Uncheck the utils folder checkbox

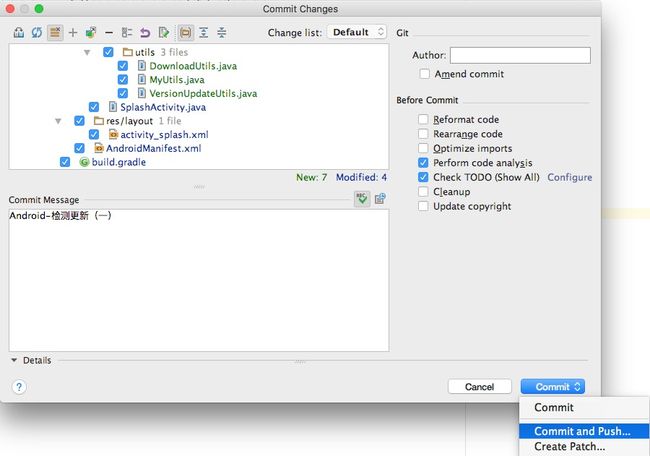click(x=108, y=52)
